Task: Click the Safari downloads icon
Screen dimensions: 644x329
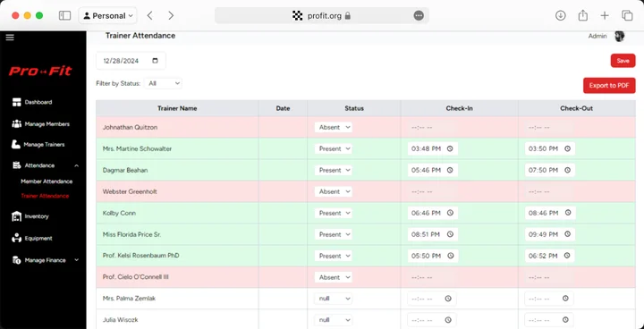Action: point(560,15)
